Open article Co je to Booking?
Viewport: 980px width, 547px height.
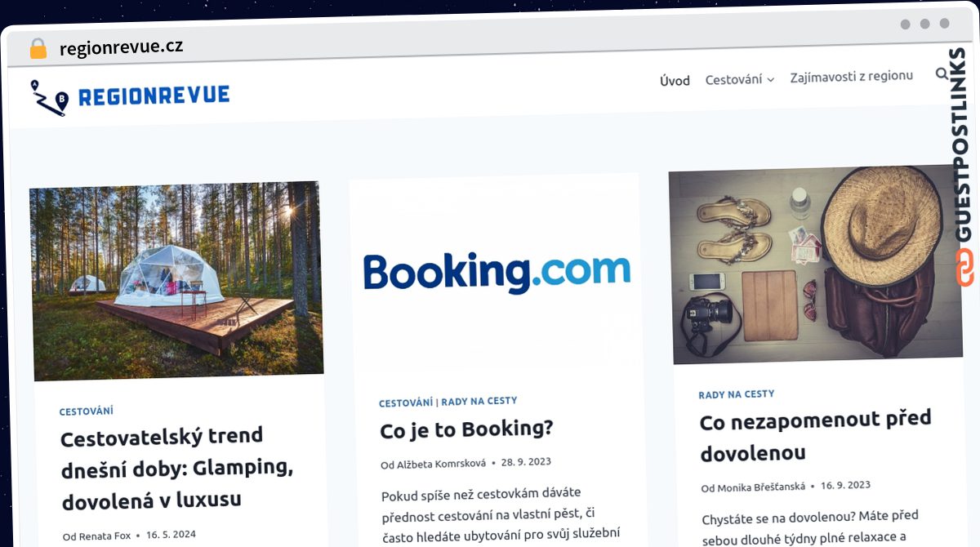(466, 429)
